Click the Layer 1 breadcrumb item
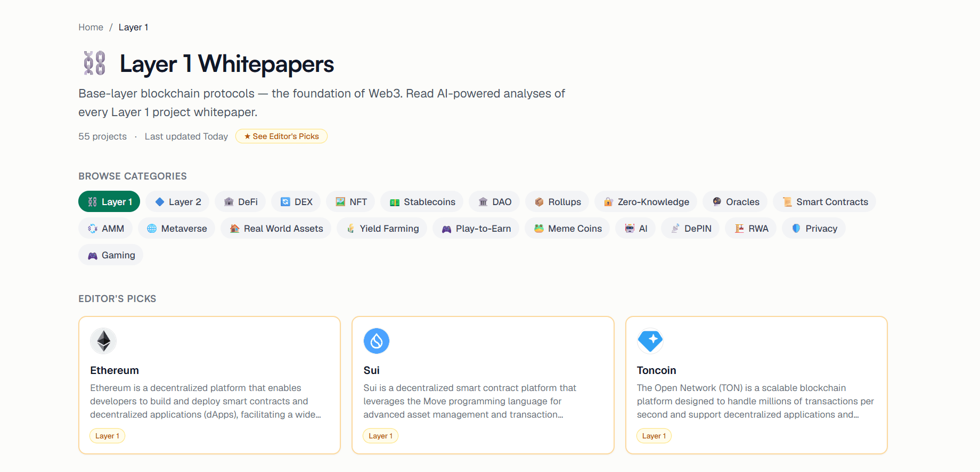Viewport: 980px width, 472px height. (x=134, y=27)
